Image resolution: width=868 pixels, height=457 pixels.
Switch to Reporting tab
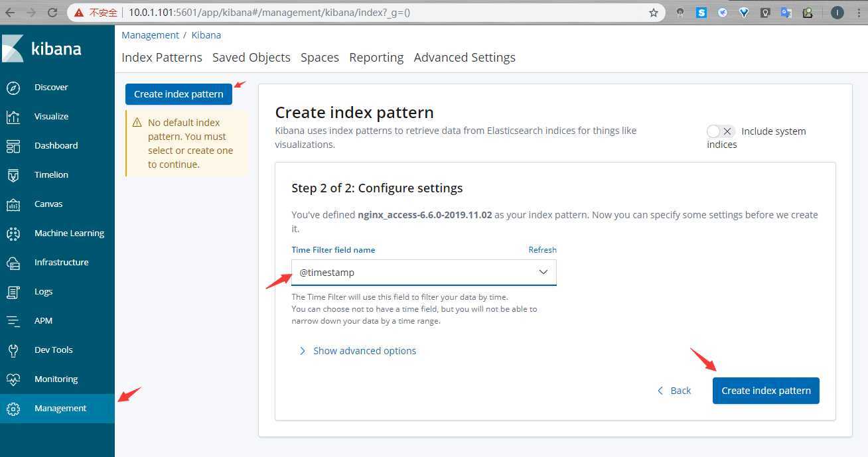pyautogui.click(x=376, y=58)
